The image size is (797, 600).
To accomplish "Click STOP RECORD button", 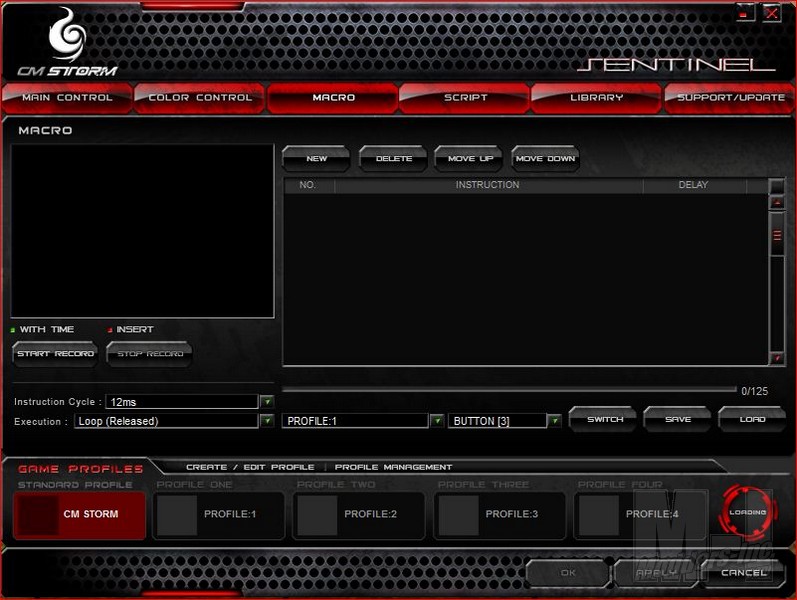I will click(149, 353).
